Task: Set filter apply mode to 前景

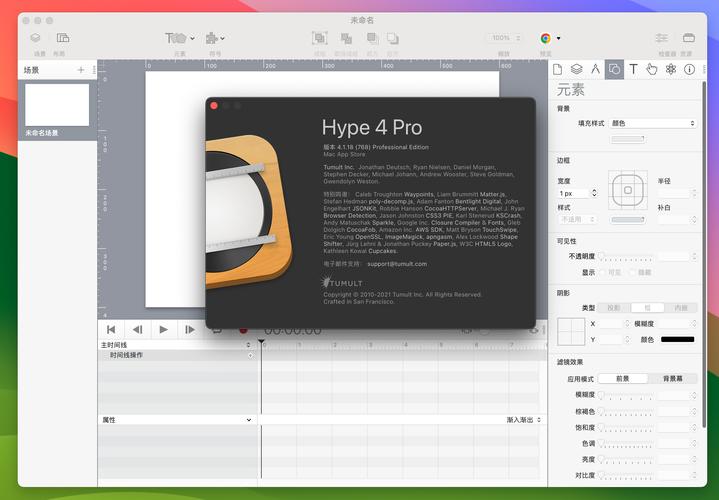Action: 623,378
